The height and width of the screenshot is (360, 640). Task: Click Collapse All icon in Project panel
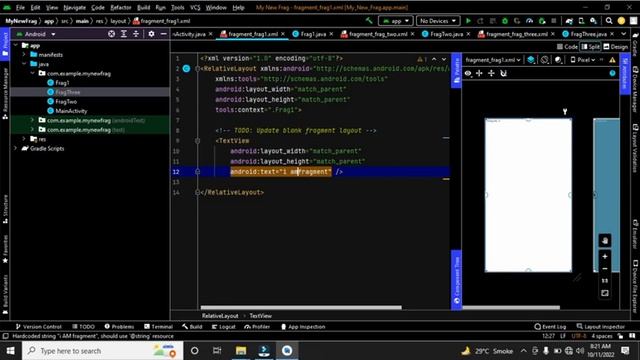(136, 34)
